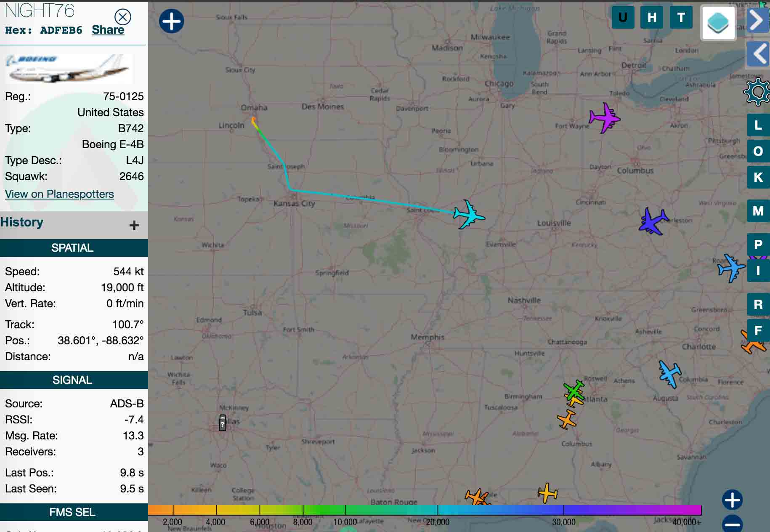The image size is (770, 532).
Task: Close the NIGHT76 aircraft info panel
Action: tap(123, 17)
